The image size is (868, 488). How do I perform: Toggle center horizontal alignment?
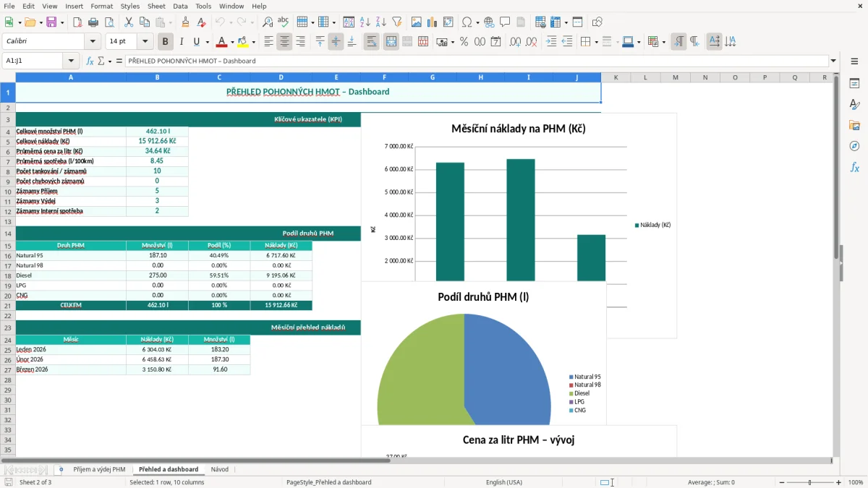[x=284, y=42]
